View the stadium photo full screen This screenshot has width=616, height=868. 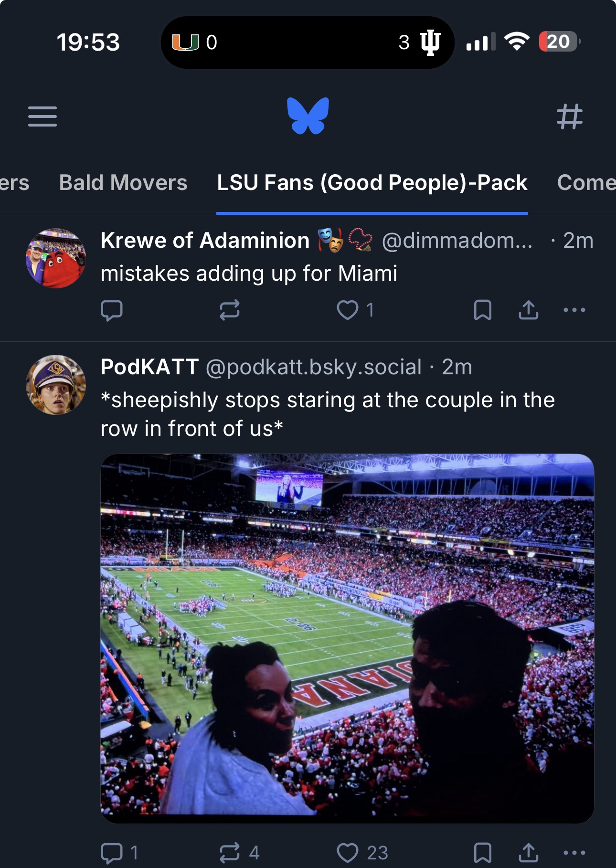click(347, 638)
